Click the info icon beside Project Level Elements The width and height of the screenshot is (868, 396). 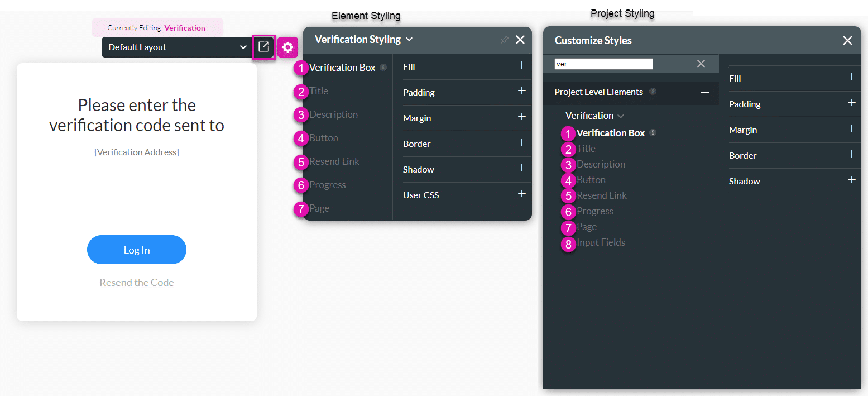(x=653, y=92)
